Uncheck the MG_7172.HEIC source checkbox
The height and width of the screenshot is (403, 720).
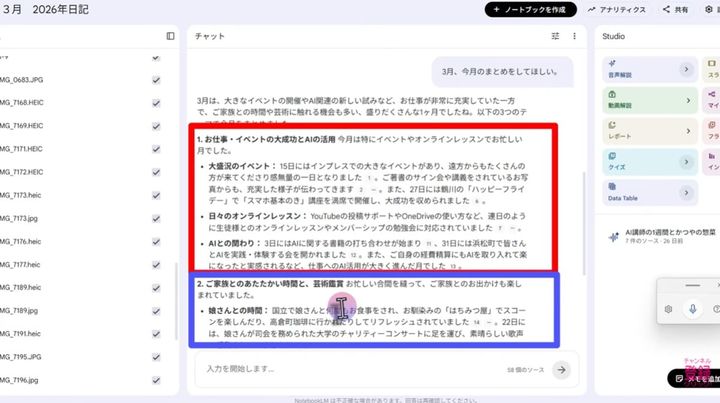(156, 172)
